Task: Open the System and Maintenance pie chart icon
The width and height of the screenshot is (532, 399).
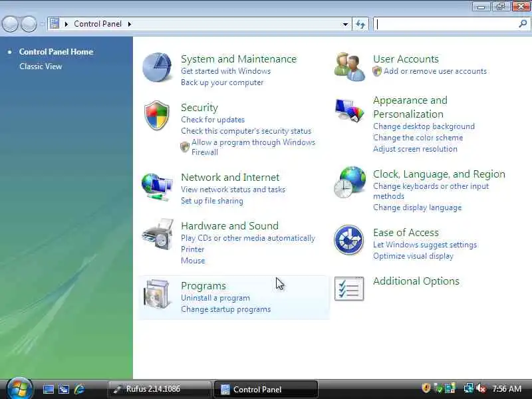Action: click(x=157, y=67)
